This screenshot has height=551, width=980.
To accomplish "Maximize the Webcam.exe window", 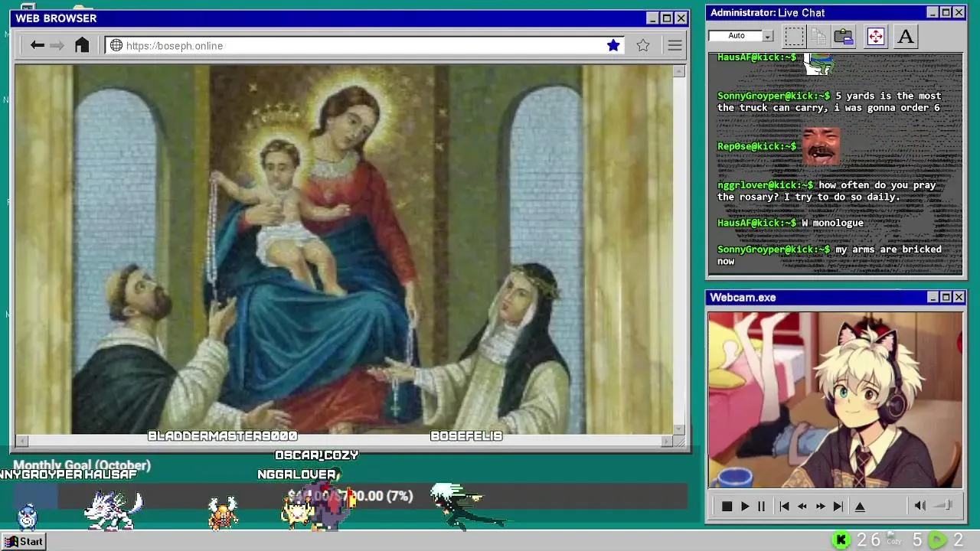I will [x=946, y=297].
